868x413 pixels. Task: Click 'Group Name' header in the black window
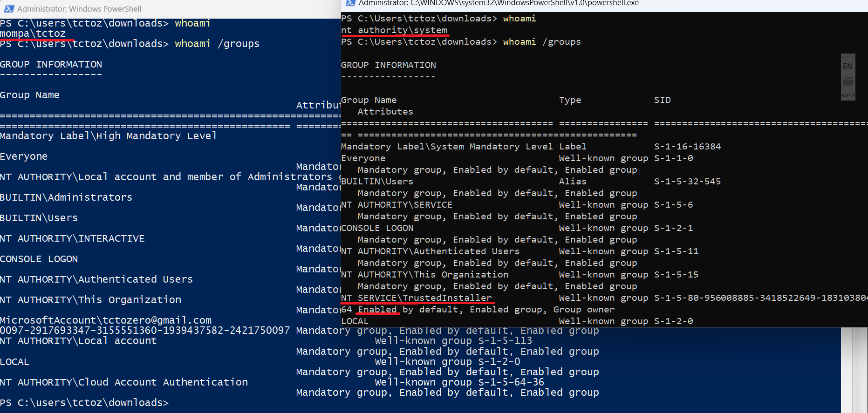click(369, 100)
